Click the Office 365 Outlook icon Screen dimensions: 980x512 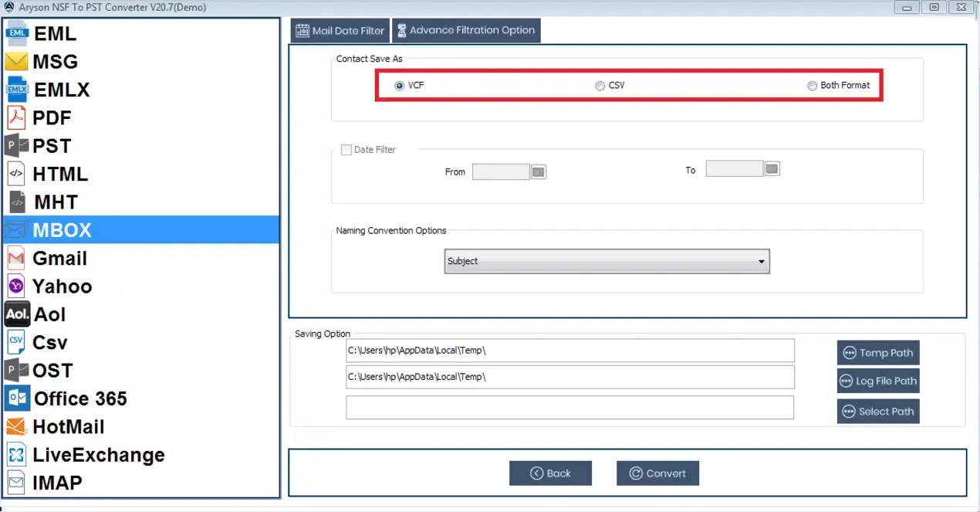(17, 398)
